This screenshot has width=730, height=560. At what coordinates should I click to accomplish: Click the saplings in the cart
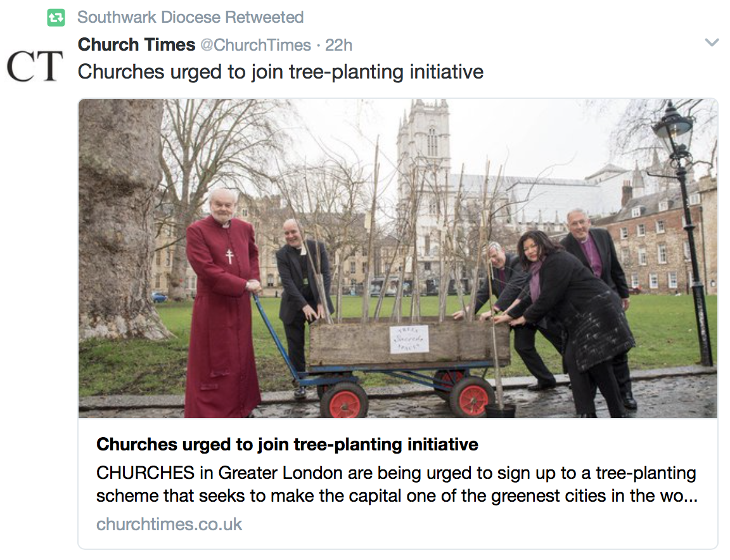tap(406, 253)
